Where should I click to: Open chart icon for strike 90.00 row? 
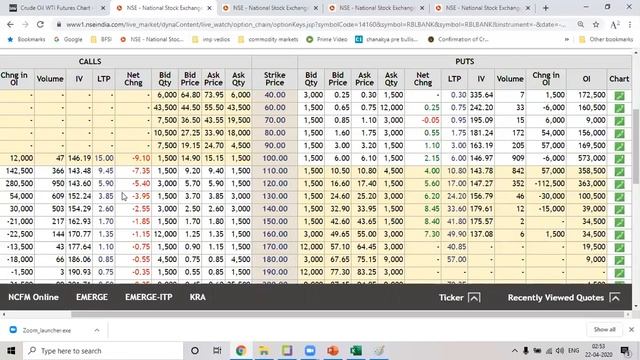[x=619, y=147]
